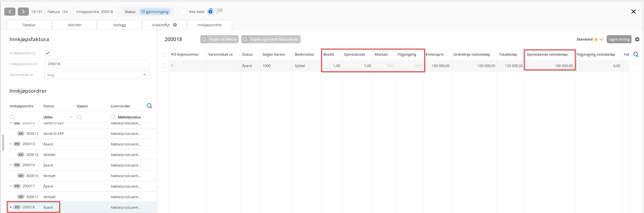
Task: Click the Lagre visning button
Action: pos(619,39)
